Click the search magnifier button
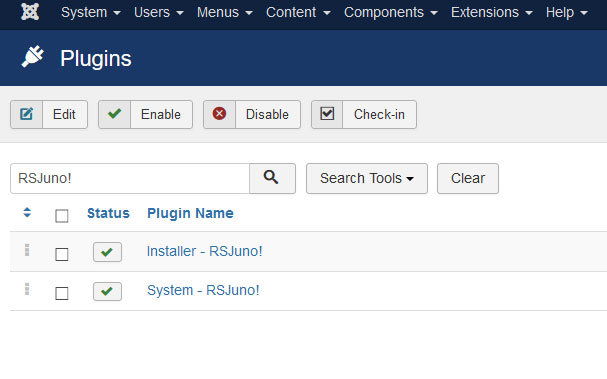The width and height of the screenshot is (607, 379). point(272,178)
